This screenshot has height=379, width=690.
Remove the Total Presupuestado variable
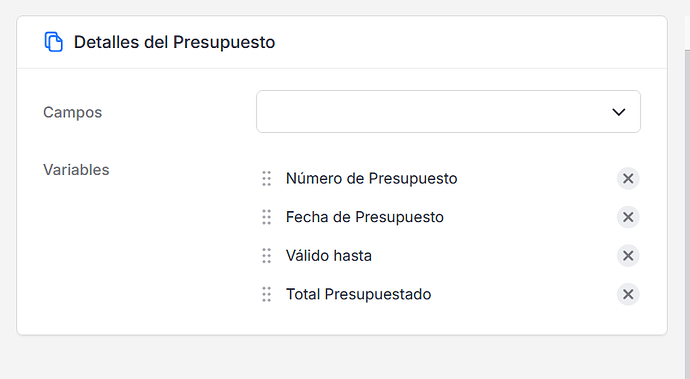[628, 294]
